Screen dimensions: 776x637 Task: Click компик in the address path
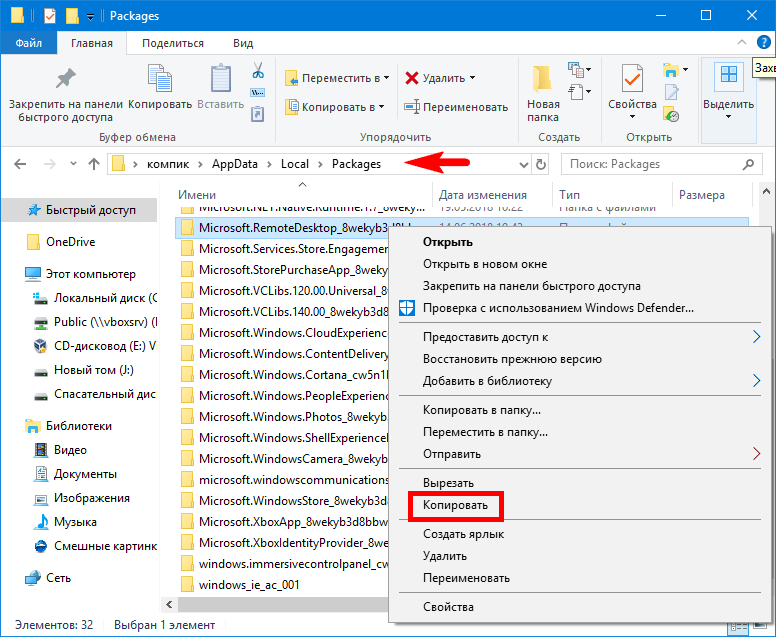coord(168,164)
